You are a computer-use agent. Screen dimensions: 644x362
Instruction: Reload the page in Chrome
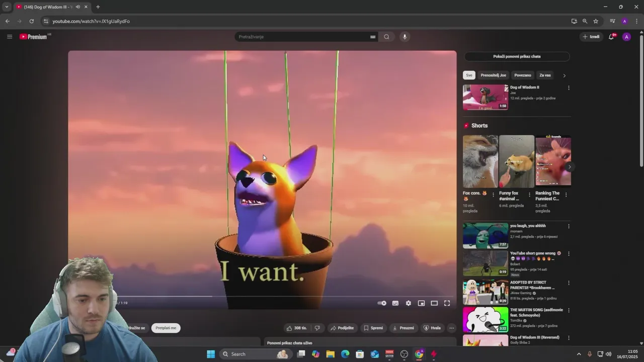click(x=31, y=21)
